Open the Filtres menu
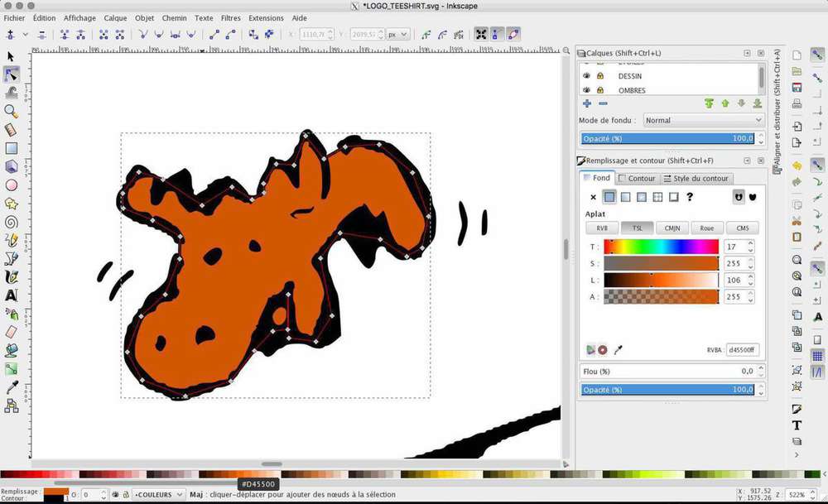828x504 pixels. tap(230, 18)
